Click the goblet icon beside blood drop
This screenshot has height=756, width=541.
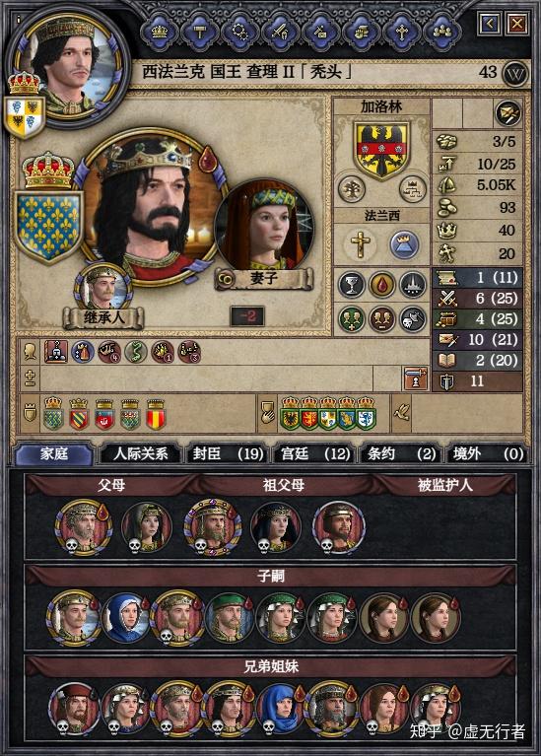[x=352, y=285]
